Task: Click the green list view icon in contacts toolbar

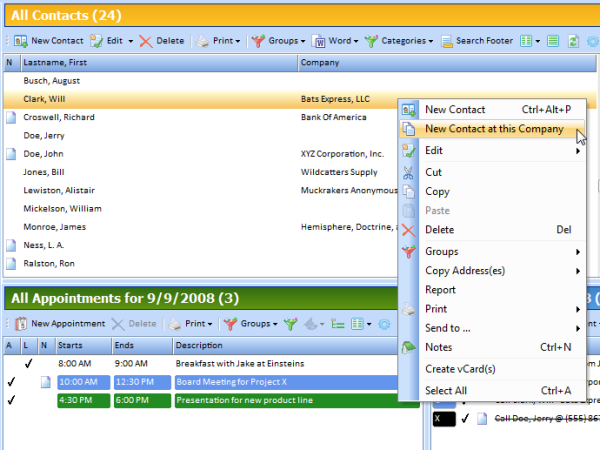Action: coord(553,41)
